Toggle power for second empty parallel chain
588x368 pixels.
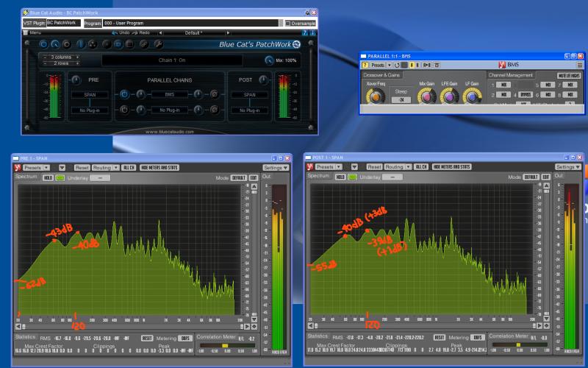tap(124, 110)
